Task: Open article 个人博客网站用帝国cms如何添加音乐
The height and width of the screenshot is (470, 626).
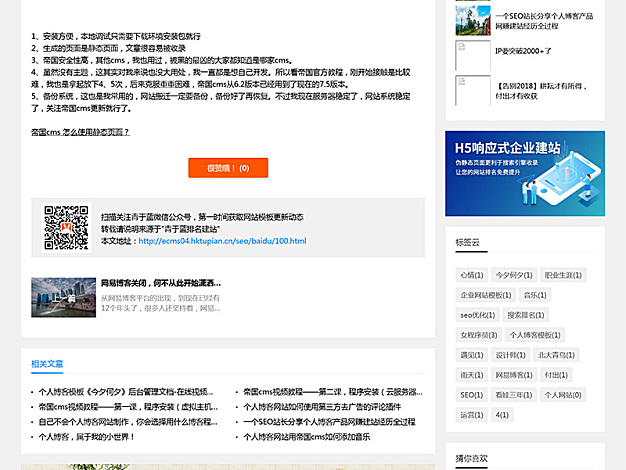Action: pos(307,437)
